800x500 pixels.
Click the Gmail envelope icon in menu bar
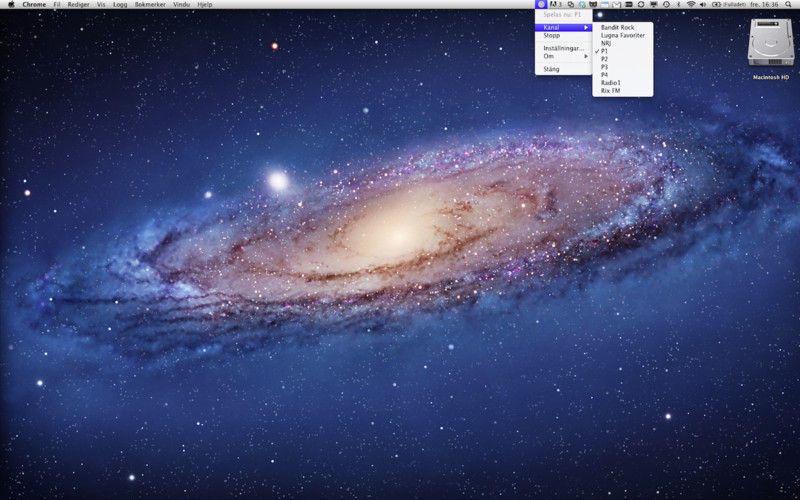coord(616,5)
